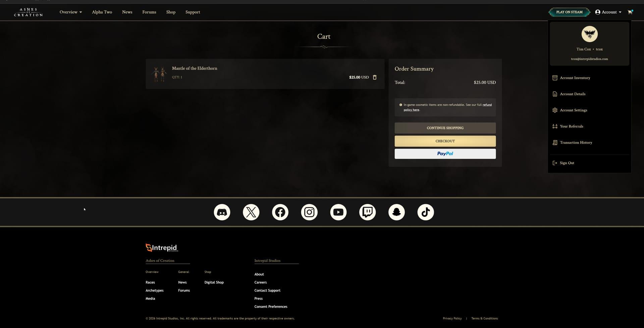This screenshot has height=328, width=644.
Task: Open Account Details menu entry
Action: [x=569, y=94]
